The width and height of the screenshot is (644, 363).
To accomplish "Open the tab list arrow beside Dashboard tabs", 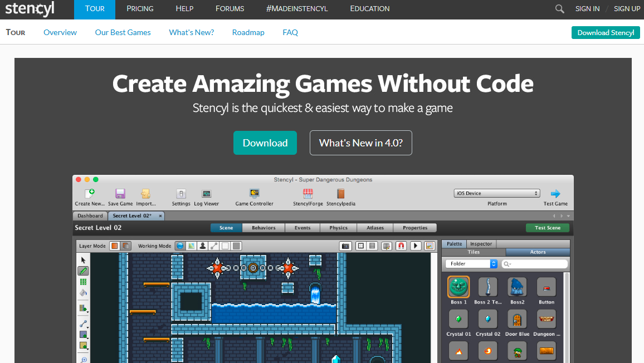I will [568, 216].
